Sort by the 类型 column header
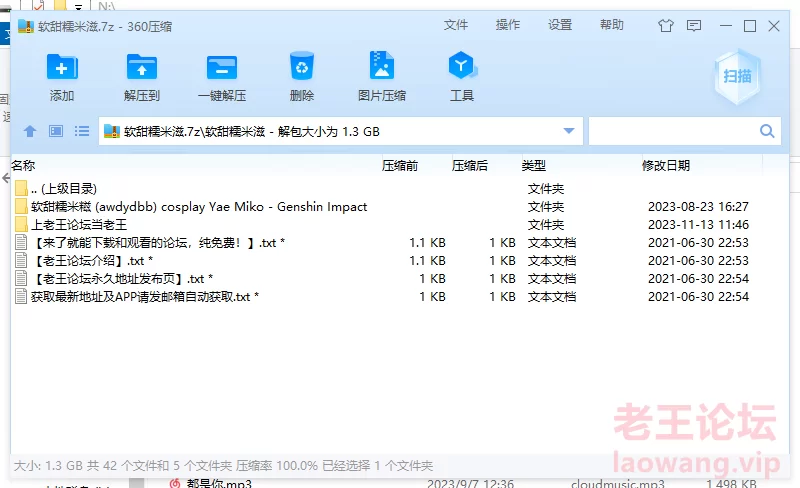 pyautogui.click(x=534, y=165)
